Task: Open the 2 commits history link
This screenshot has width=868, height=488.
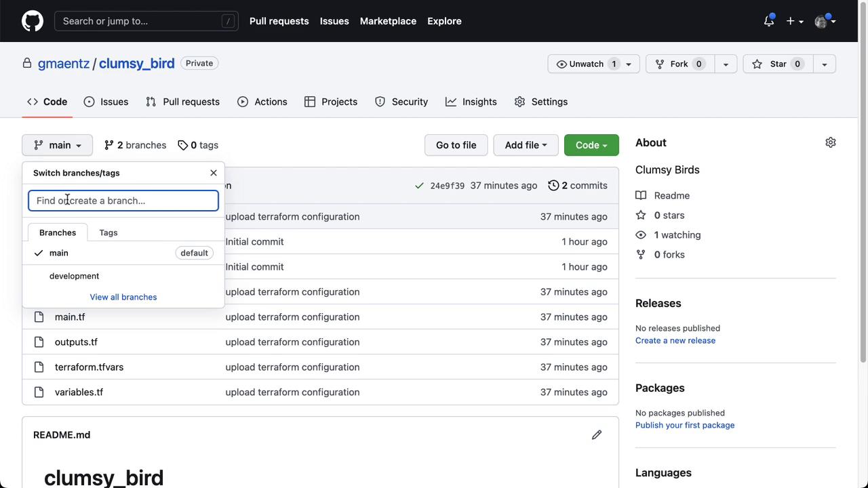Action: (x=578, y=186)
